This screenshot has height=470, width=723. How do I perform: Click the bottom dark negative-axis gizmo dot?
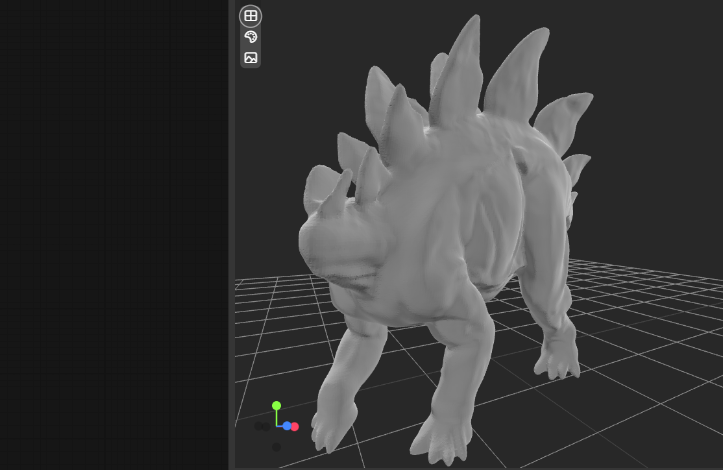pyautogui.click(x=277, y=446)
